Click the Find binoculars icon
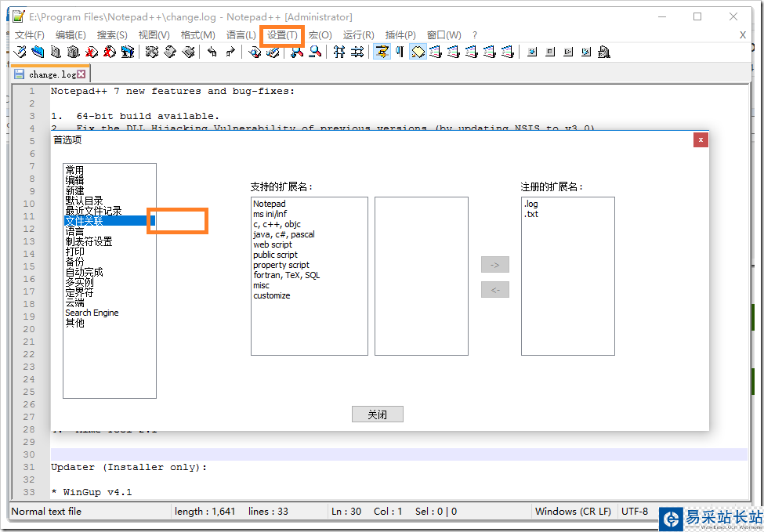Screen dimensions: 764x532 point(255,52)
